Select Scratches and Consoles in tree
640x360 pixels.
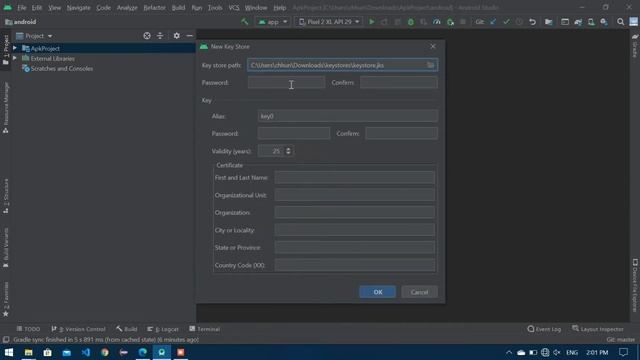pos(62,69)
